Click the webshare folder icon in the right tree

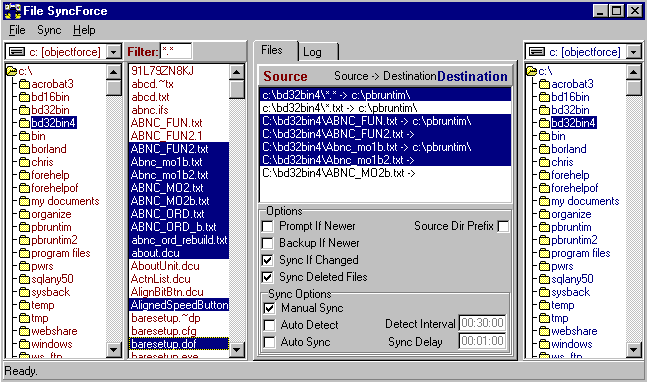click(x=545, y=331)
